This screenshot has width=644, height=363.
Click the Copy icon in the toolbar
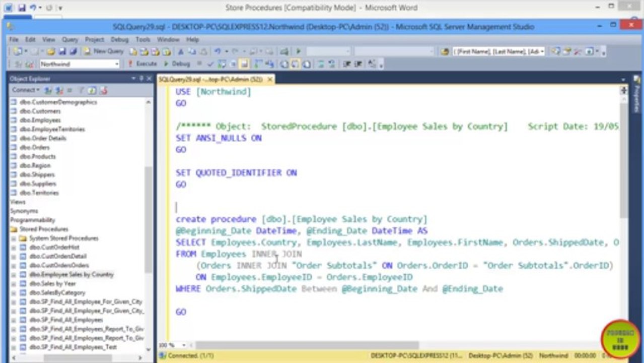click(192, 51)
